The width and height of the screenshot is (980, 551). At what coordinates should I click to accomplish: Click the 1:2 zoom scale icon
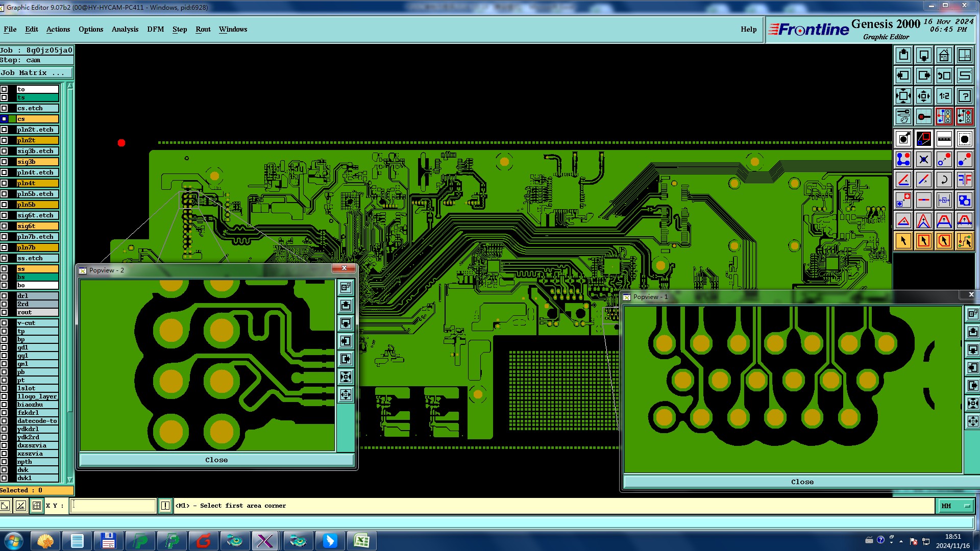point(944,96)
